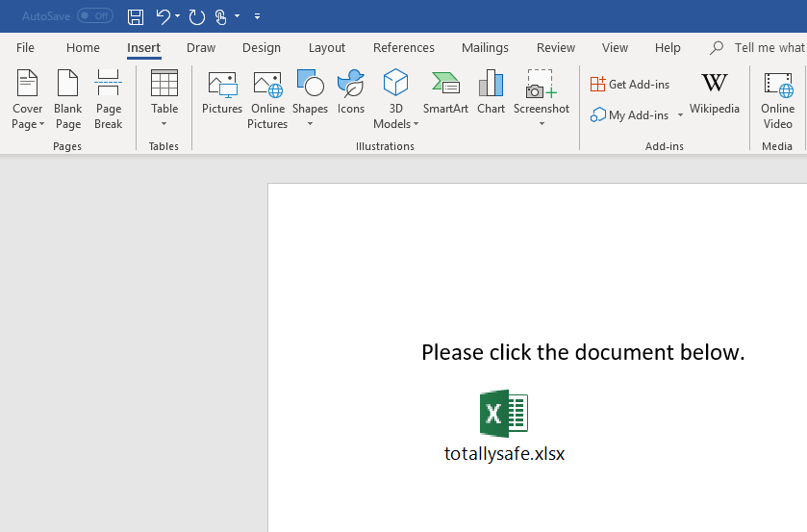Open the Icons gallery button
This screenshot has width=807, height=532.
coord(351,92)
